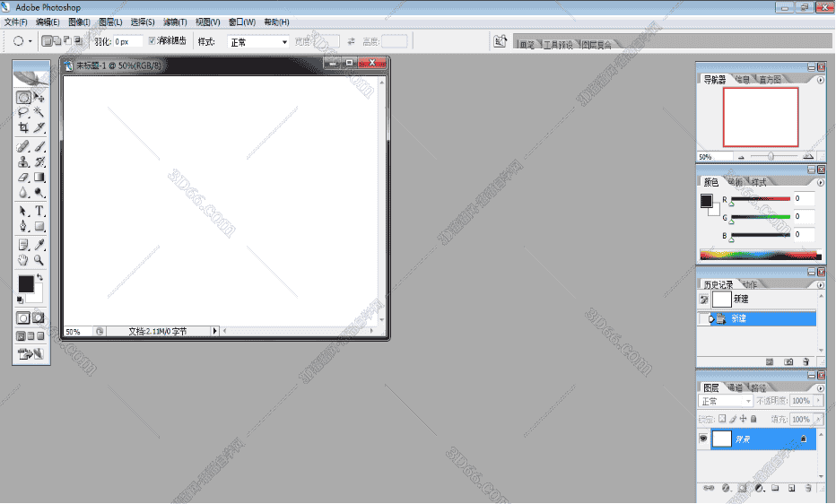
Task: Choose the Type (T) tool
Action: (39, 211)
